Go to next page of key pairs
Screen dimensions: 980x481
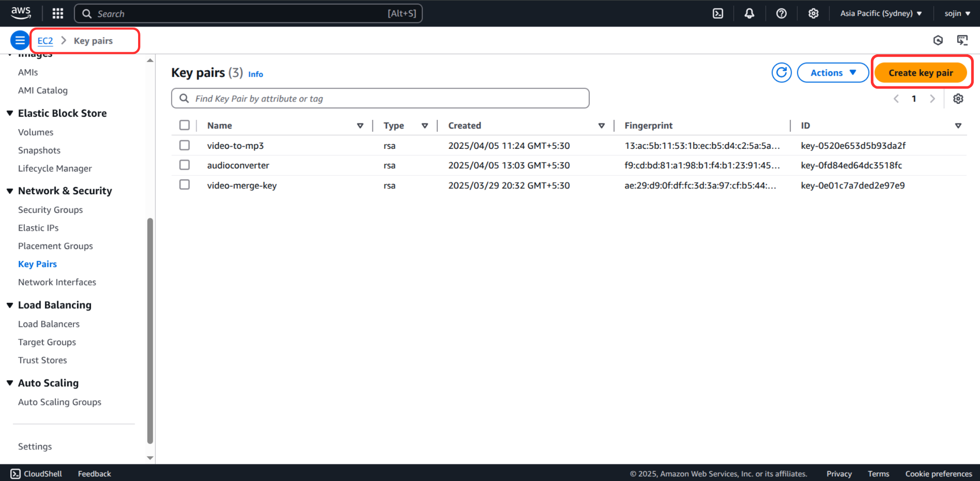pos(932,98)
